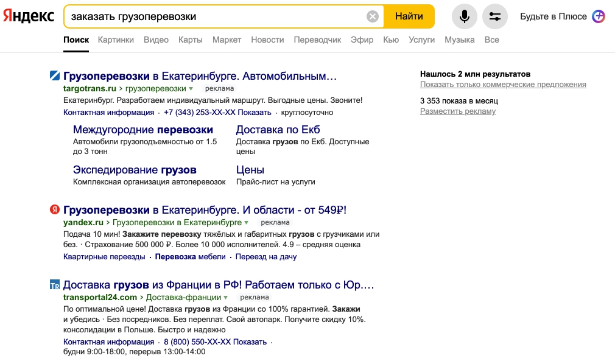The image size is (615, 364).
Task: Click Разместить рекламу link
Action: pyautogui.click(x=458, y=111)
